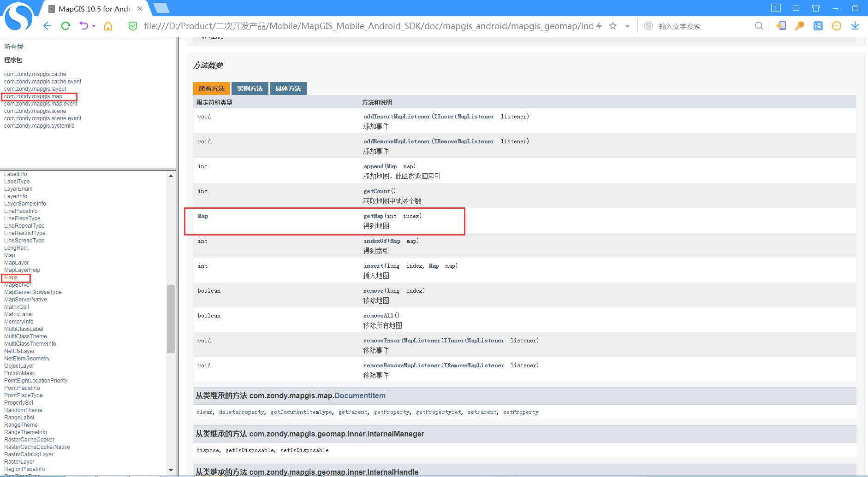Open the downloads arrow icon

pos(855,26)
